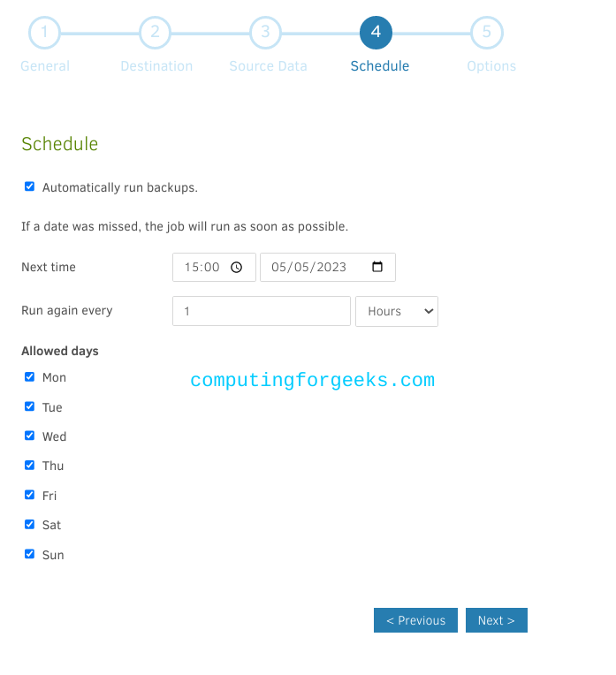Expand the Hours unit dropdown
616x675 pixels.
pos(397,311)
